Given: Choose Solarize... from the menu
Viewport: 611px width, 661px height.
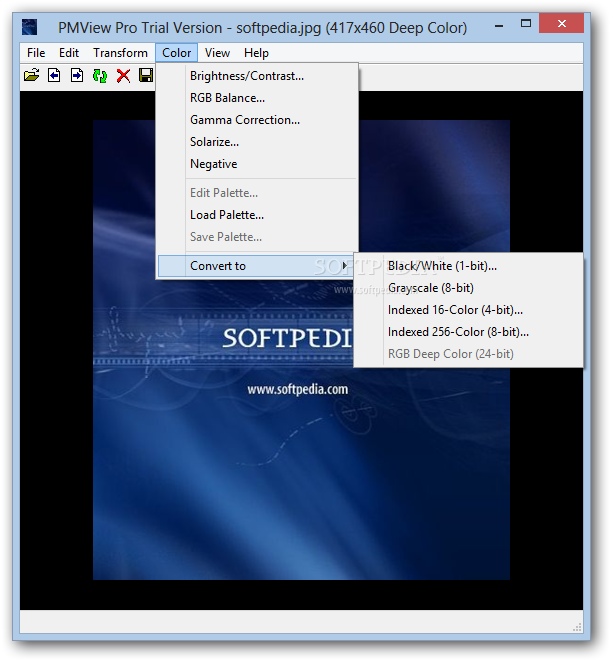Looking at the screenshot, I should pyautogui.click(x=257, y=142).
